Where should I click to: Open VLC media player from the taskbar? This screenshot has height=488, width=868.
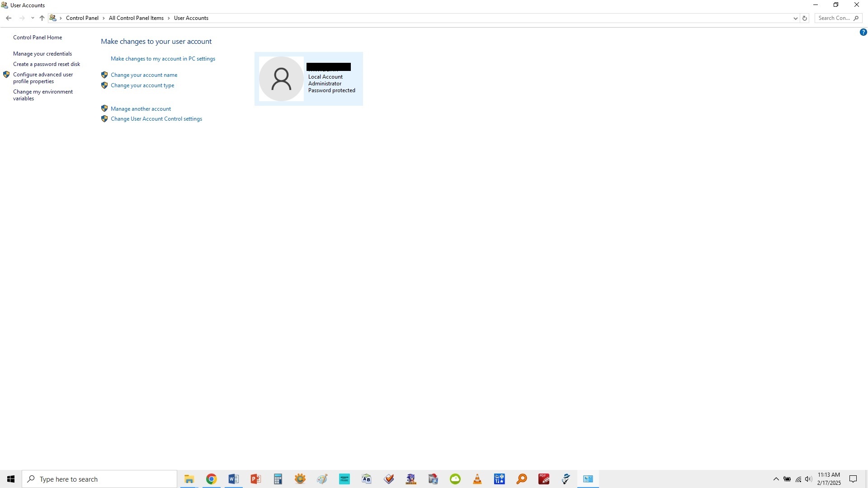pos(477,479)
